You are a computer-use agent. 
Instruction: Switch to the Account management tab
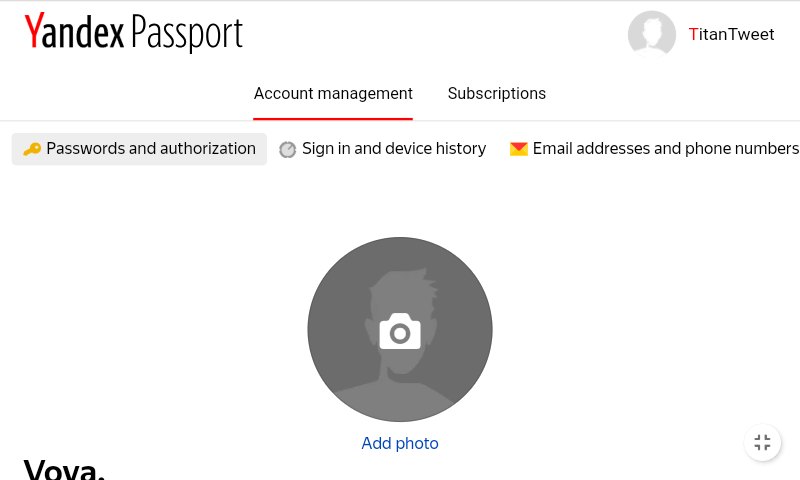click(333, 93)
